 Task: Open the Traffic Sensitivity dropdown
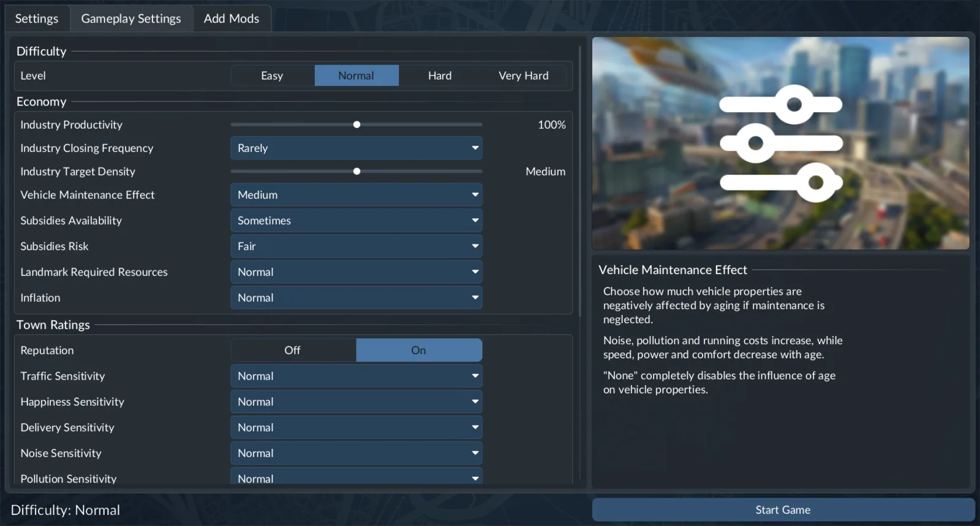click(x=356, y=376)
